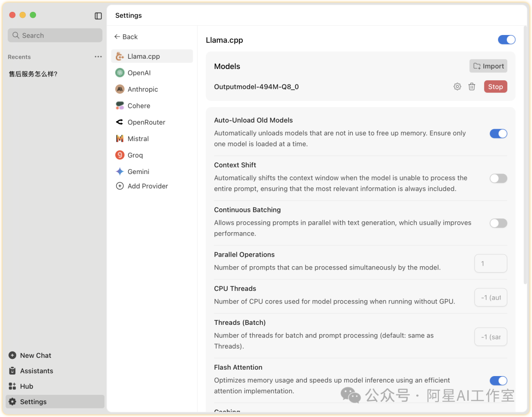Select OpenRouter in provider list
Screen dimensions: 532x417
point(152,122)
